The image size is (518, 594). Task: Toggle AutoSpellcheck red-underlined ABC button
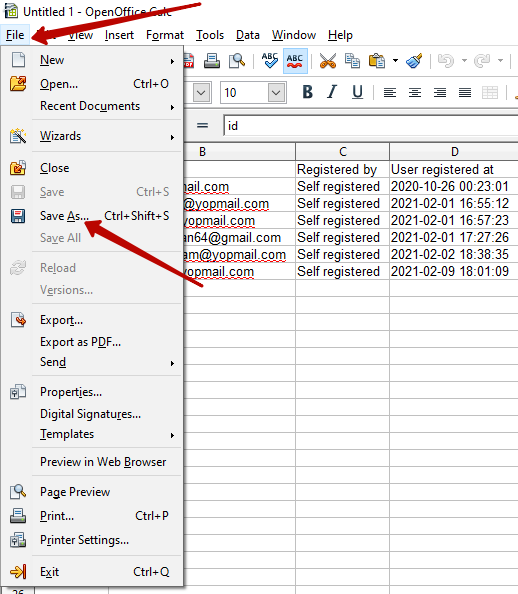[295, 61]
